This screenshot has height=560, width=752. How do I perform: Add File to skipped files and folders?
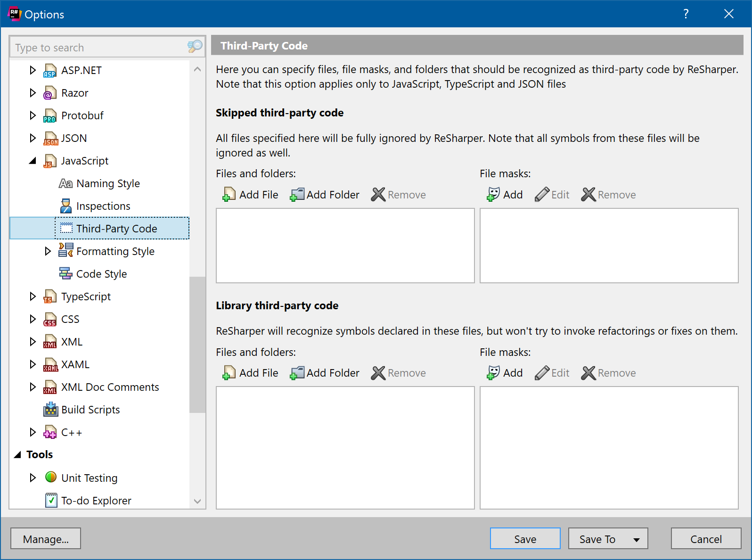pos(250,195)
